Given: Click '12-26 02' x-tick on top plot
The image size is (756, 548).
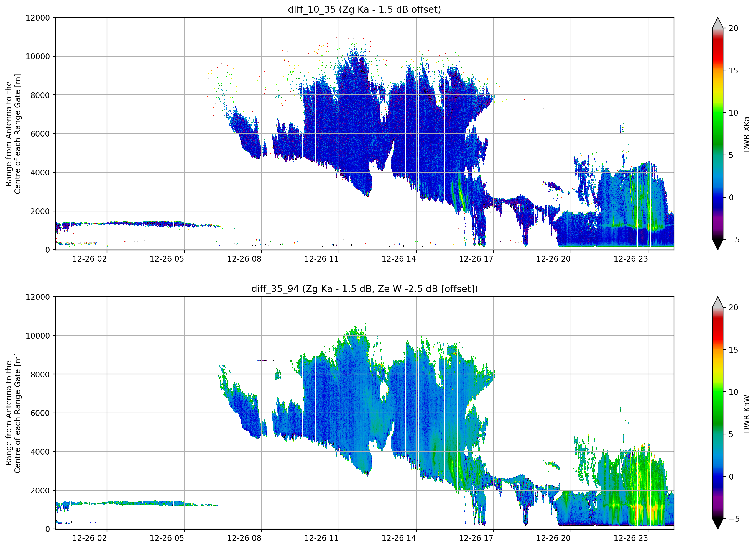Looking at the screenshot, I should pyautogui.click(x=90, y=259).
